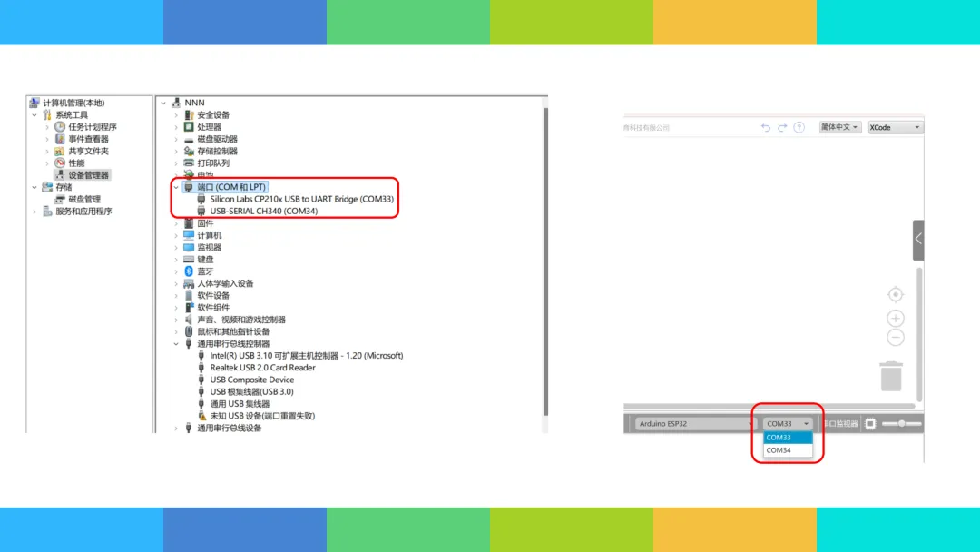
Task: Collapse the 系统工具 tree node
Action: click(34, 115)
